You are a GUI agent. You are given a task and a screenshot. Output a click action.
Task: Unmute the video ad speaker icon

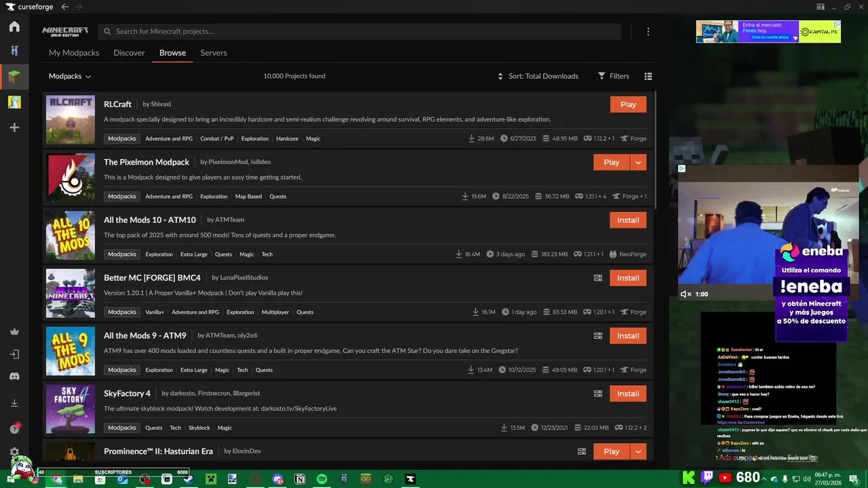[x=686, y=294]
